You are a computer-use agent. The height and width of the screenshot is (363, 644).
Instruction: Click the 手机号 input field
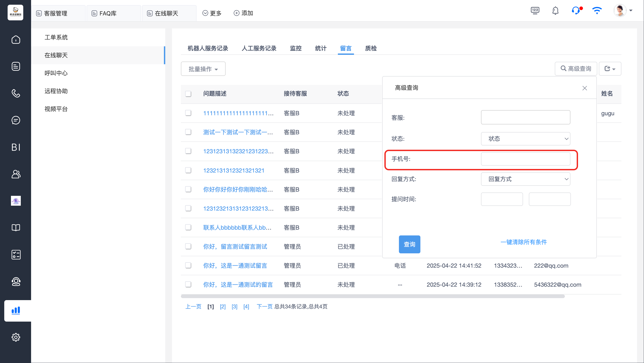point(525,159)
